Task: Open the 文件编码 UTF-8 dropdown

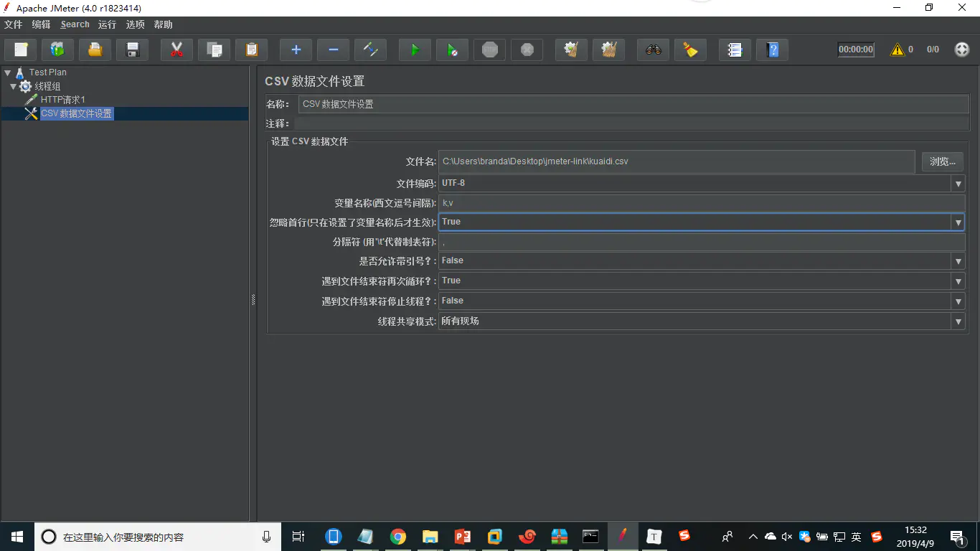Action: click(958, 184)
